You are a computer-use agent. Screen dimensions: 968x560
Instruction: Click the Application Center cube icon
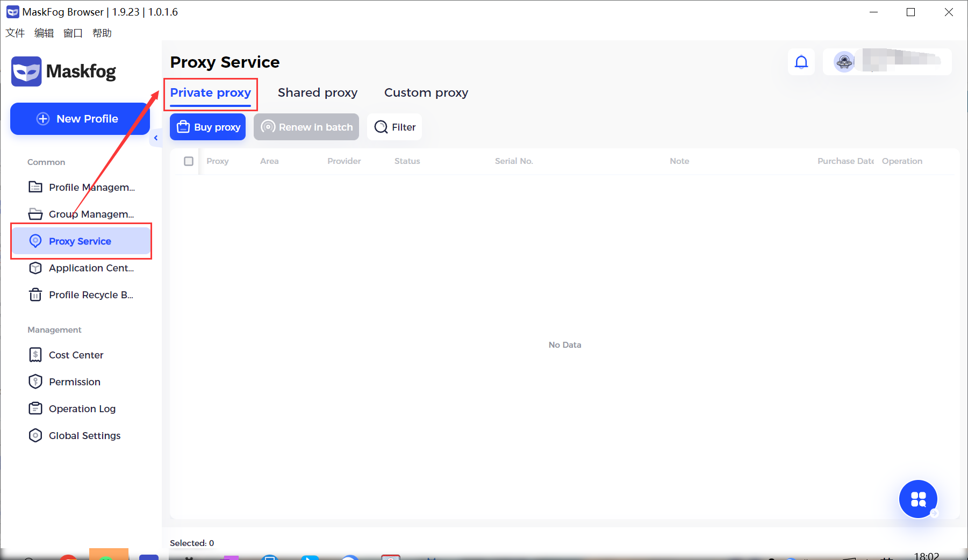pyautogui.click(x=35, y=268)
